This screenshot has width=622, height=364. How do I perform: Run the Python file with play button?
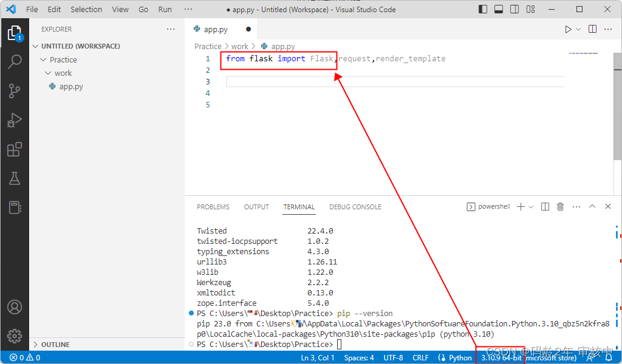(568, 29)
